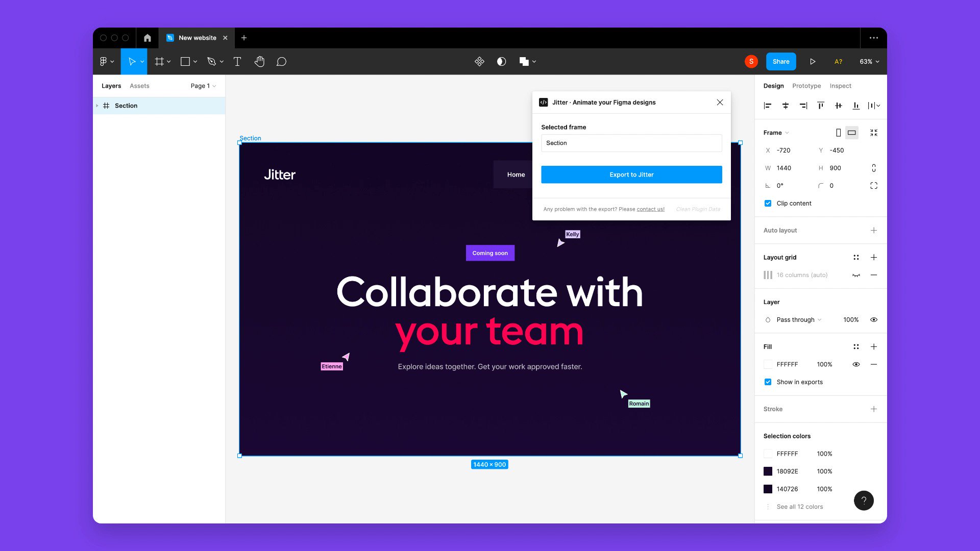Toggle Show in exports checkbox
The image size is (980, 551).
coord(768,382)
